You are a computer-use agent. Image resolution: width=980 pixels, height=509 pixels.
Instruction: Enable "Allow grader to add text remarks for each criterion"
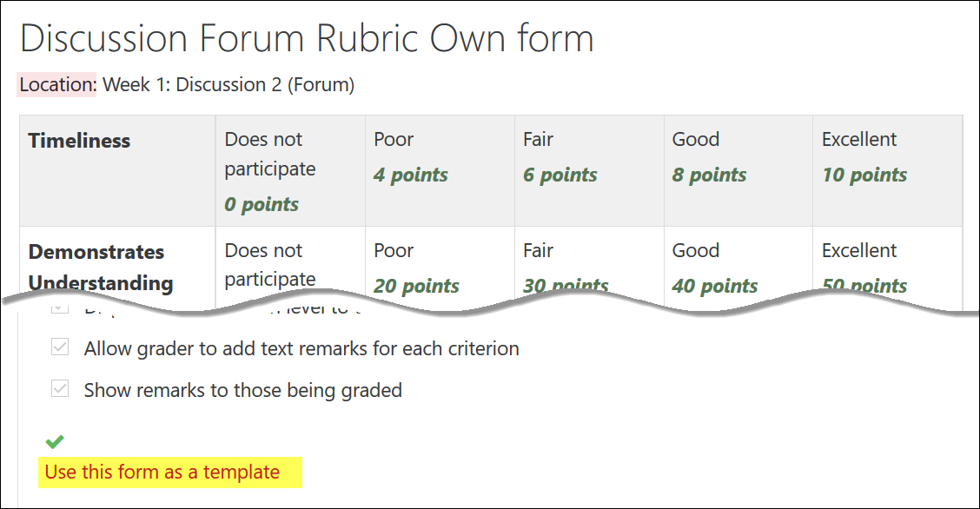tap(59, 347)
